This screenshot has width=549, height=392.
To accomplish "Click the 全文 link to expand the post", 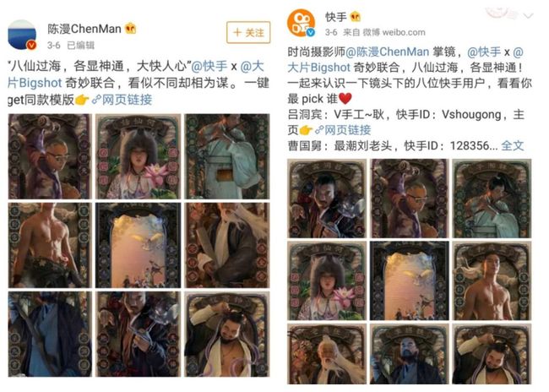I will tap(513, 145).
